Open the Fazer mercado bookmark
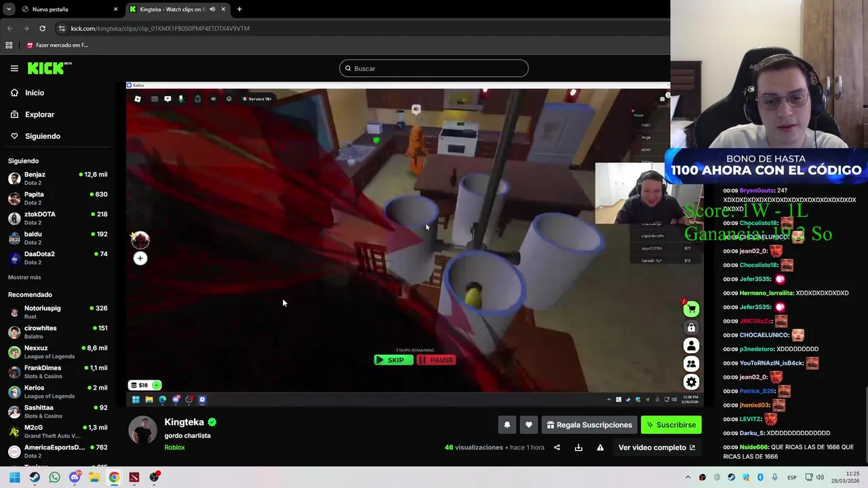The image size is (868, 488). [58, 45]
